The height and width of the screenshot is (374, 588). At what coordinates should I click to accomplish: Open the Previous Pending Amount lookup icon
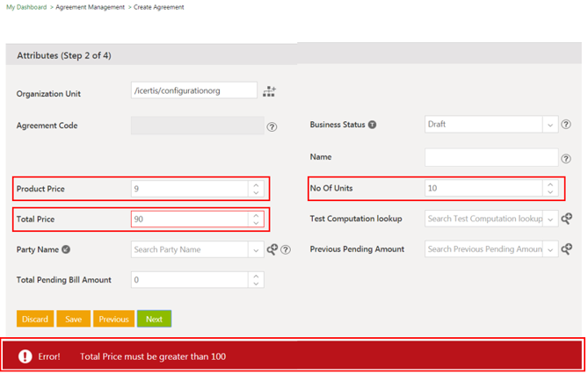[567, 249]
